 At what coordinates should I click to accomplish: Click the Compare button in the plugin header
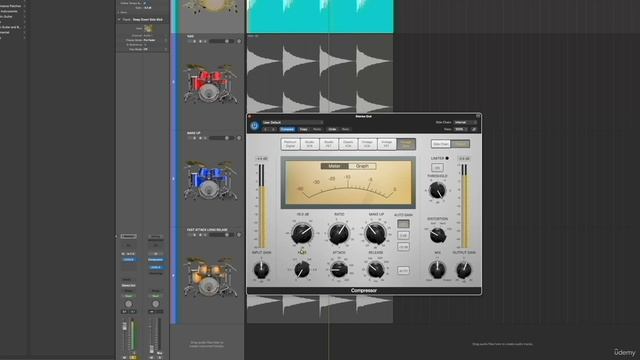(287, 129)
